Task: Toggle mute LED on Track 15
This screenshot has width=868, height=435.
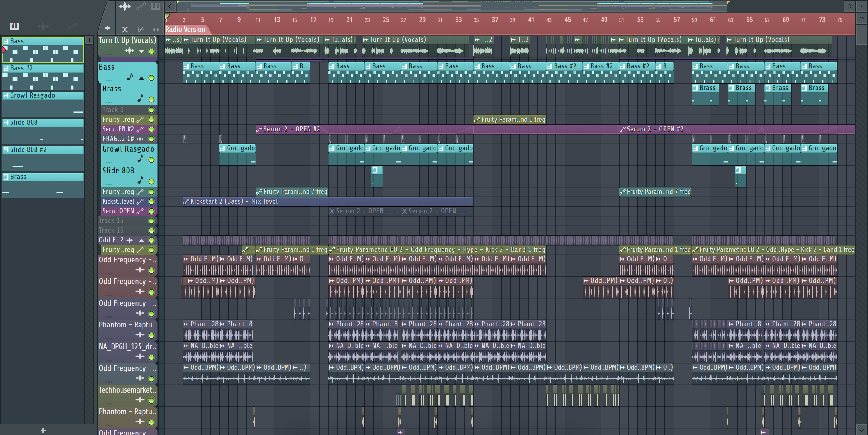Action: tap(152, 221)
